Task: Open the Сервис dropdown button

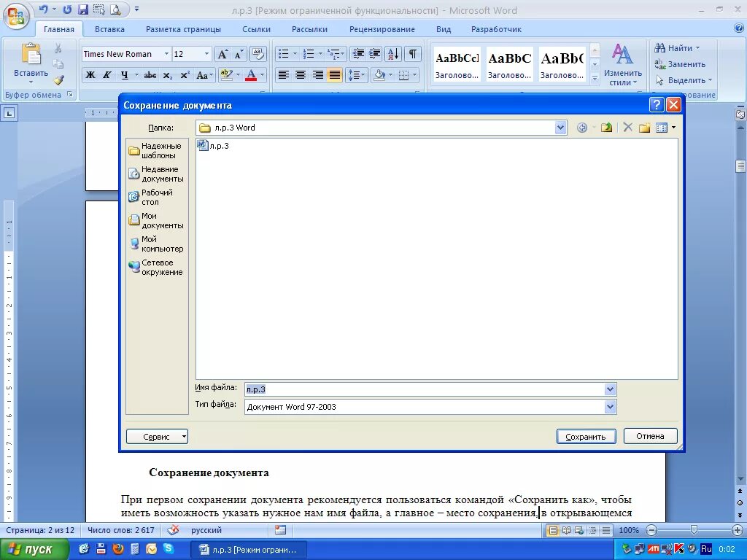Action: click(x=158, y=437)
